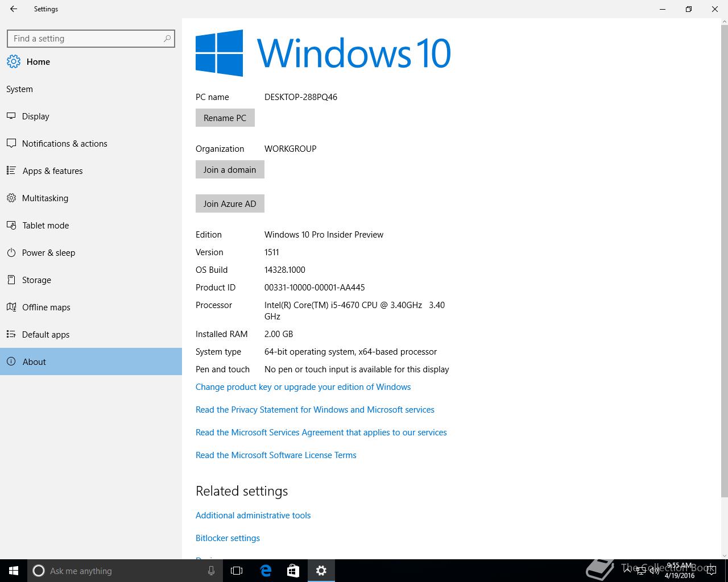Open Task View from the taskbar

(237, 571)
